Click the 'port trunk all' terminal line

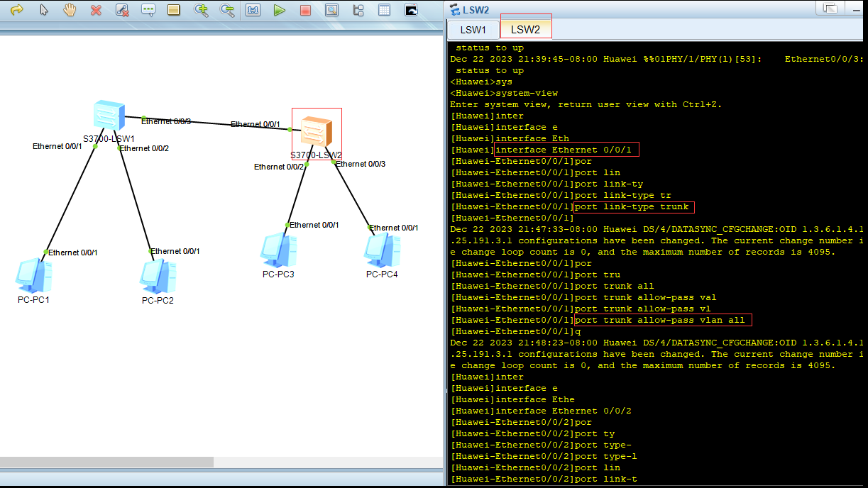click(552, 286)
